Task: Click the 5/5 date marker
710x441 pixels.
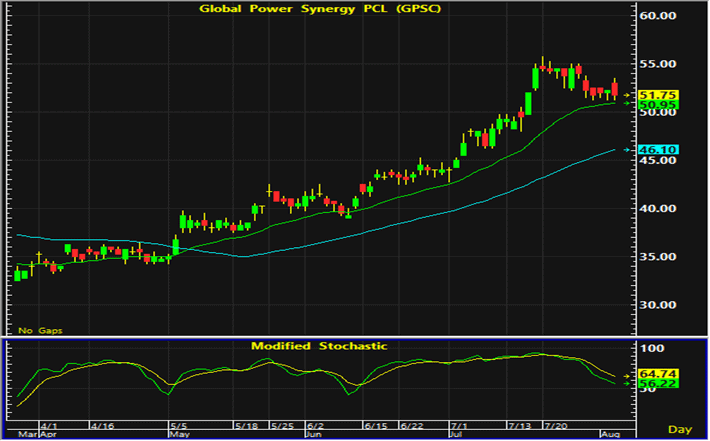Action: (178, 427)
